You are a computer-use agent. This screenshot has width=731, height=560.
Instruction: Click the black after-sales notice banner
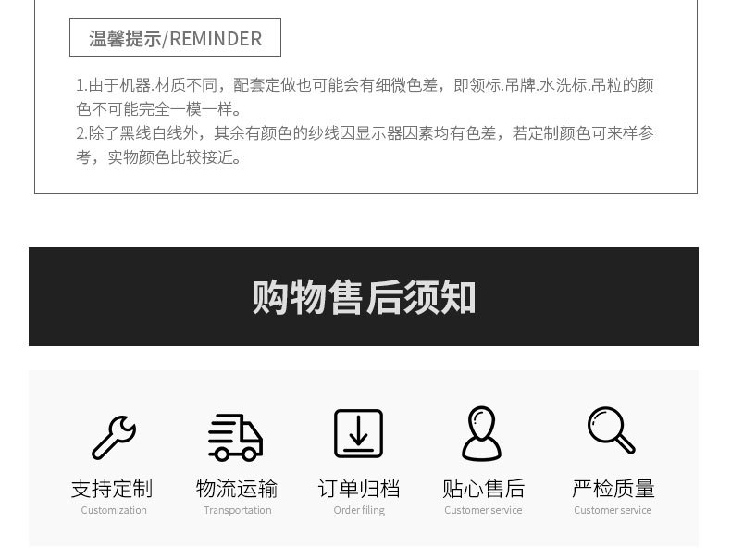coord(364,296)
